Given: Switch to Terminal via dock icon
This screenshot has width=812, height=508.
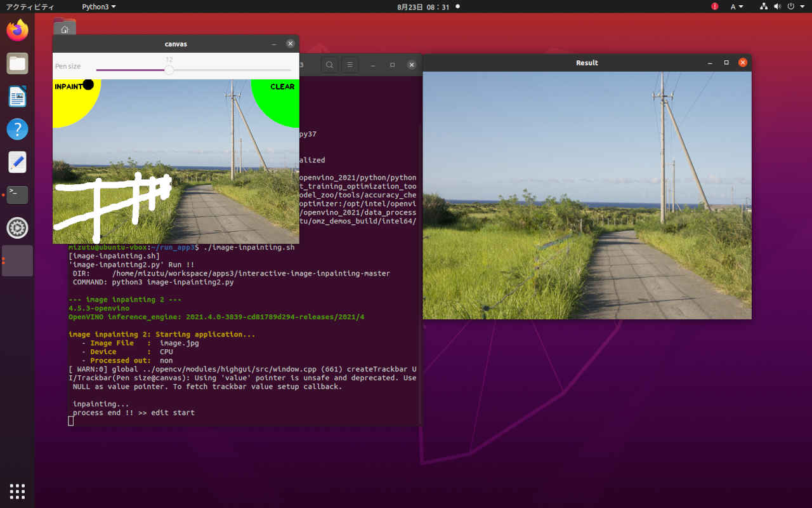Looking at the screenshot, I should (x=17, y=195).
